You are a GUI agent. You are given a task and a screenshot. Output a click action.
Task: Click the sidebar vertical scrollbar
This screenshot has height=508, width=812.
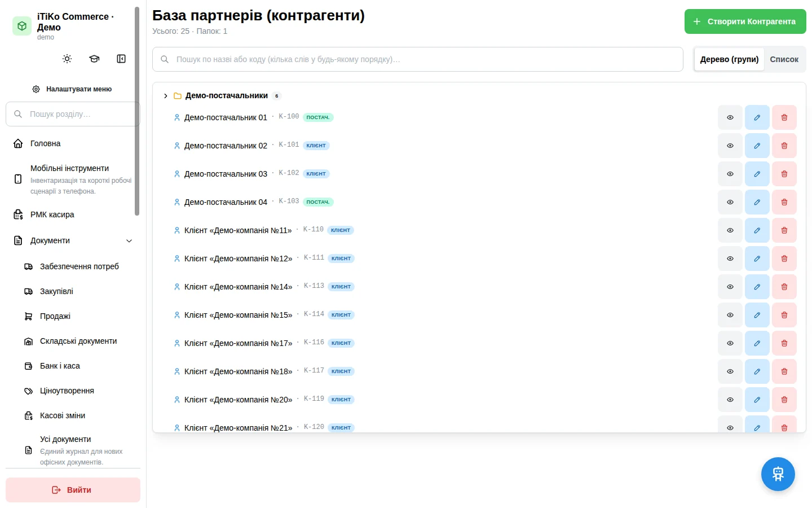(137, 111)
